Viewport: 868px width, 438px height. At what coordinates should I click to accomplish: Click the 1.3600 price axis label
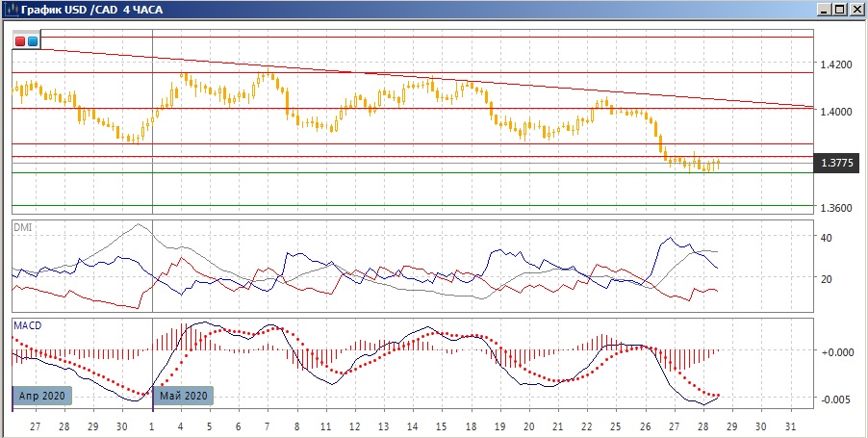point(836,208)
